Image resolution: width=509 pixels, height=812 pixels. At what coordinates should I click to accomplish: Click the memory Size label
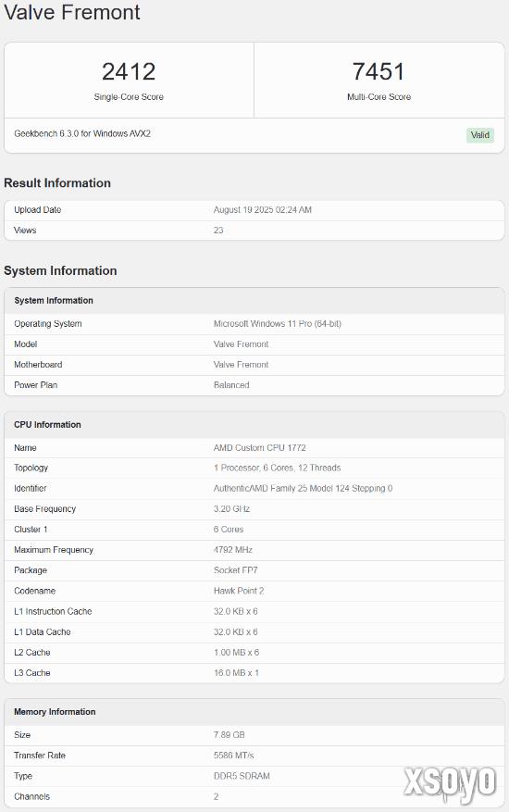[x=21, y=735]
